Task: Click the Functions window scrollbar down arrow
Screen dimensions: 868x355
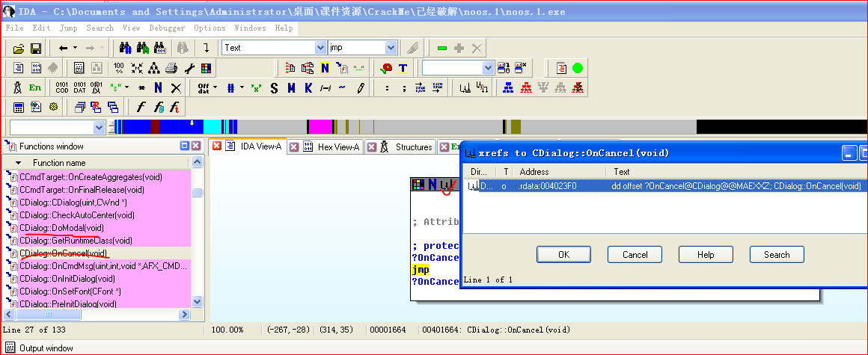Action: click(x=197, y=301)
